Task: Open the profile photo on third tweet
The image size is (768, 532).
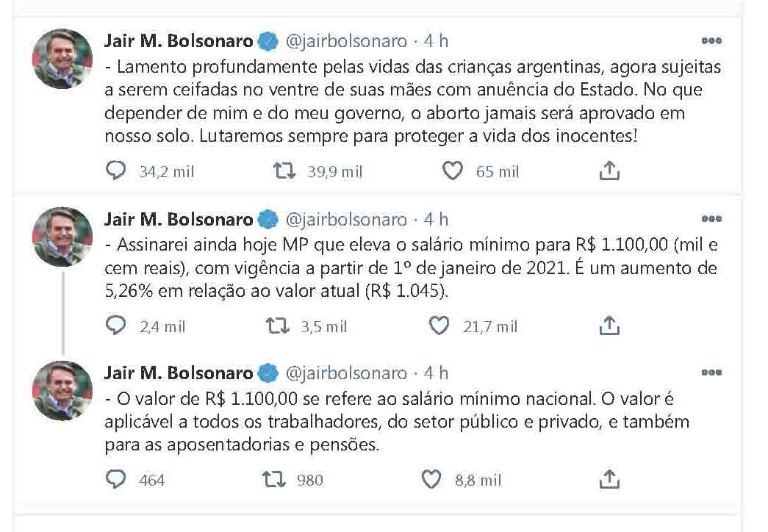Action: [63, 390]
